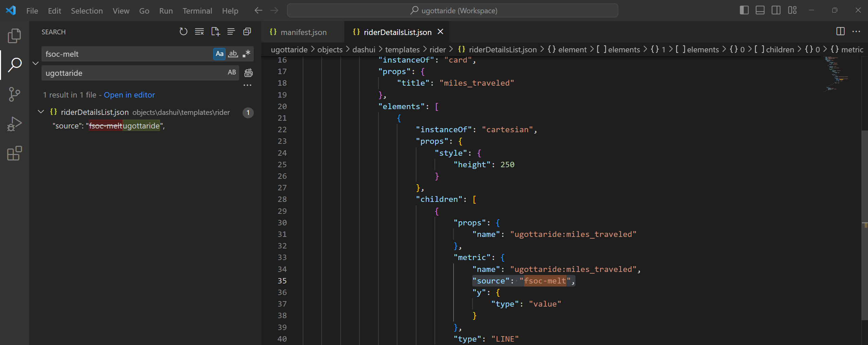The height and width of the screenshot is (345, 868).
Task: Enable Use Regular Expression option
Action: point(246,54)
